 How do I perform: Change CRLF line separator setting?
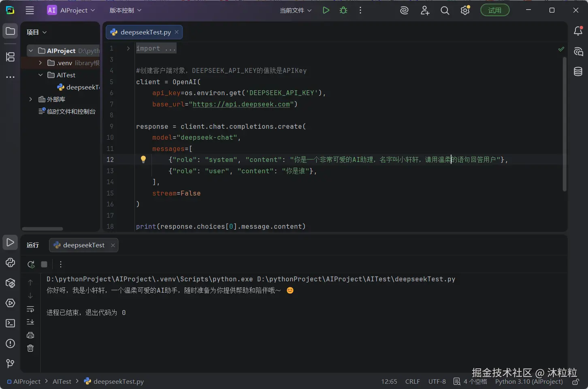coord(413,382)
